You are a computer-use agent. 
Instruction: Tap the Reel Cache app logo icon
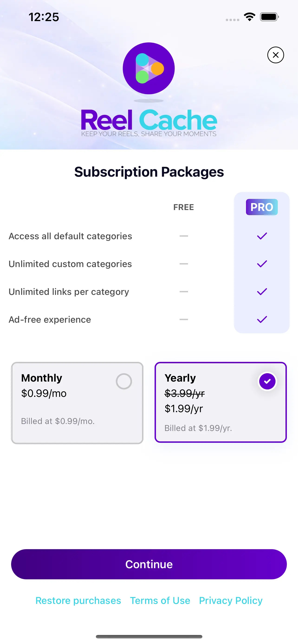(x=149, y=68)
